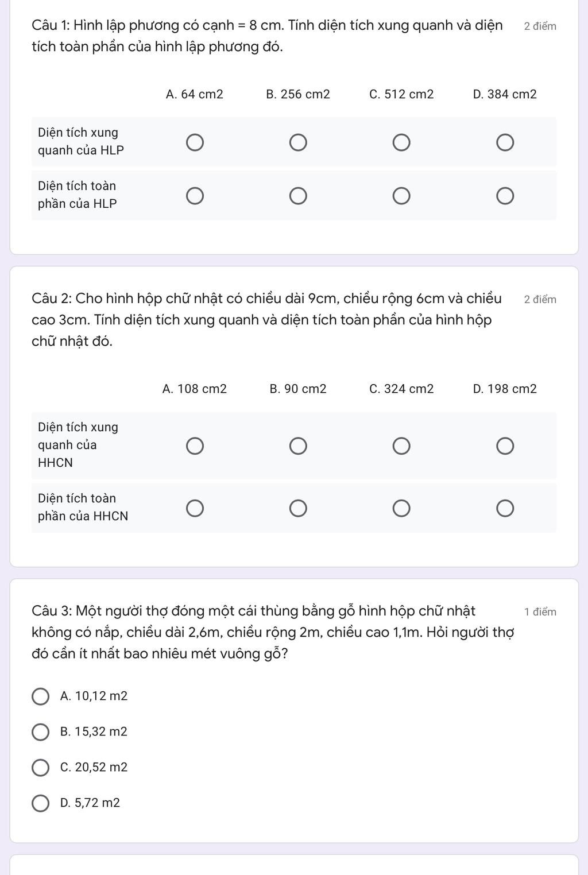Select answer C. 20,52 m2 for Câu 3
The height and width of the screenshot is (875, 588).
point(40,768)
